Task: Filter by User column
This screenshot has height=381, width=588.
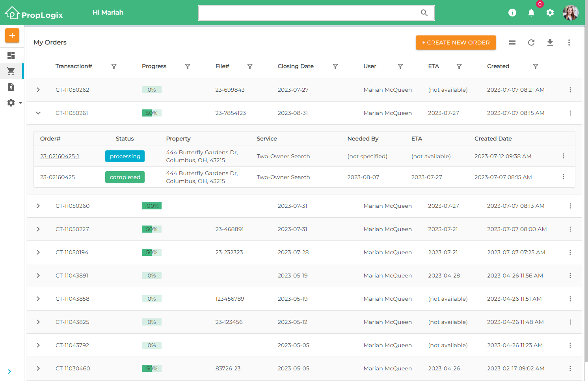Action: [x=400, y=67]
